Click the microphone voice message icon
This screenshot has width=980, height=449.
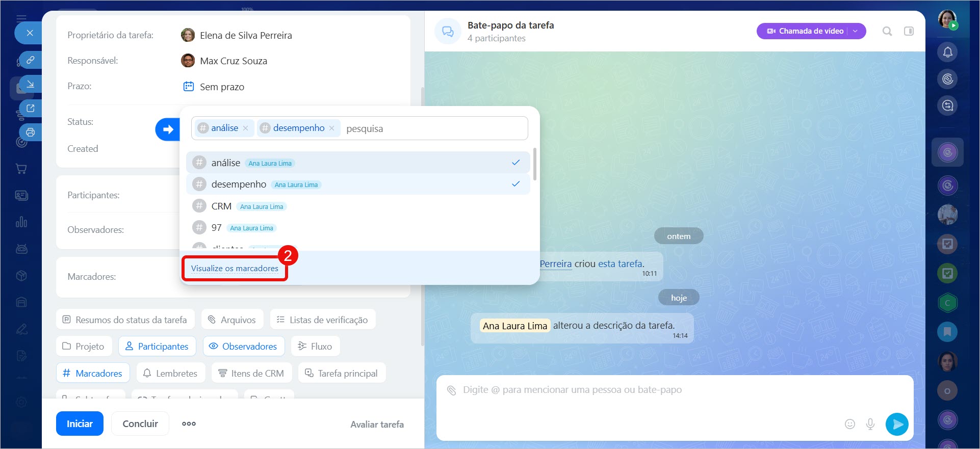tap(870, 424)
